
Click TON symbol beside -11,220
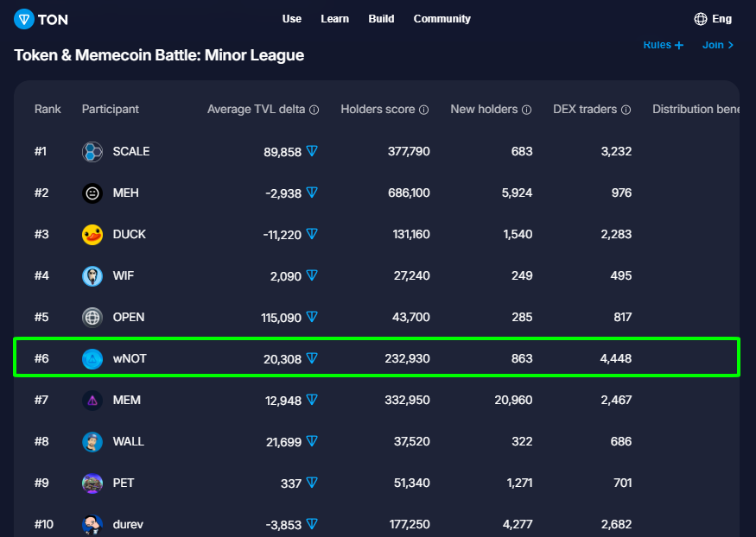click(x=312, y=234)
